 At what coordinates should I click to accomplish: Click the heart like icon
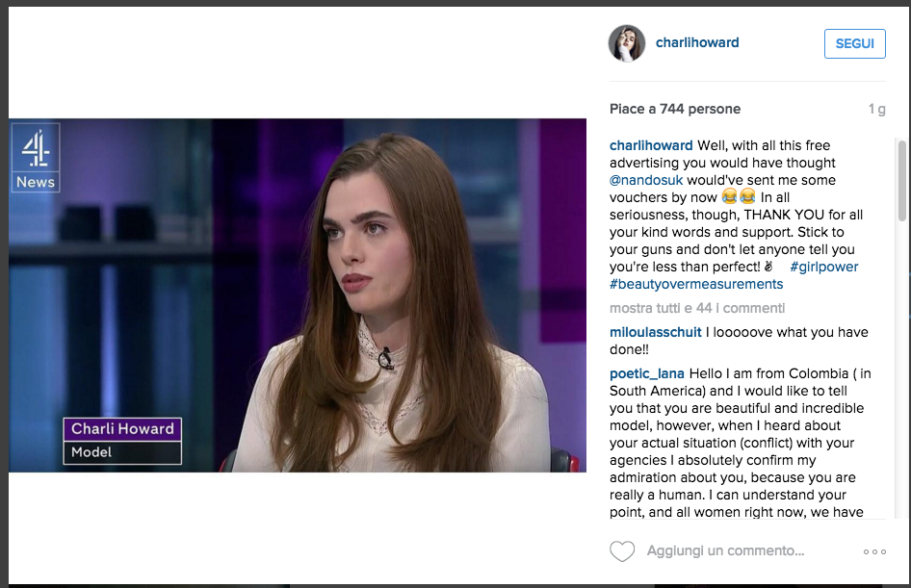pos(622,550)
